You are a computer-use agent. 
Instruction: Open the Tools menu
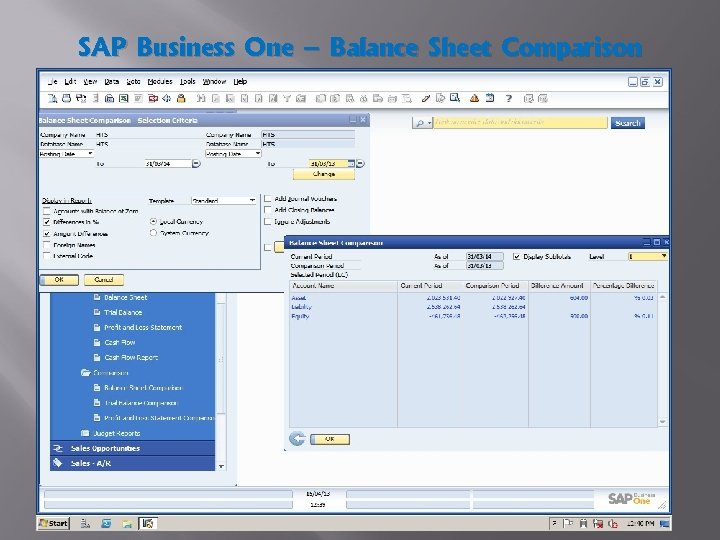pos(187,81)
